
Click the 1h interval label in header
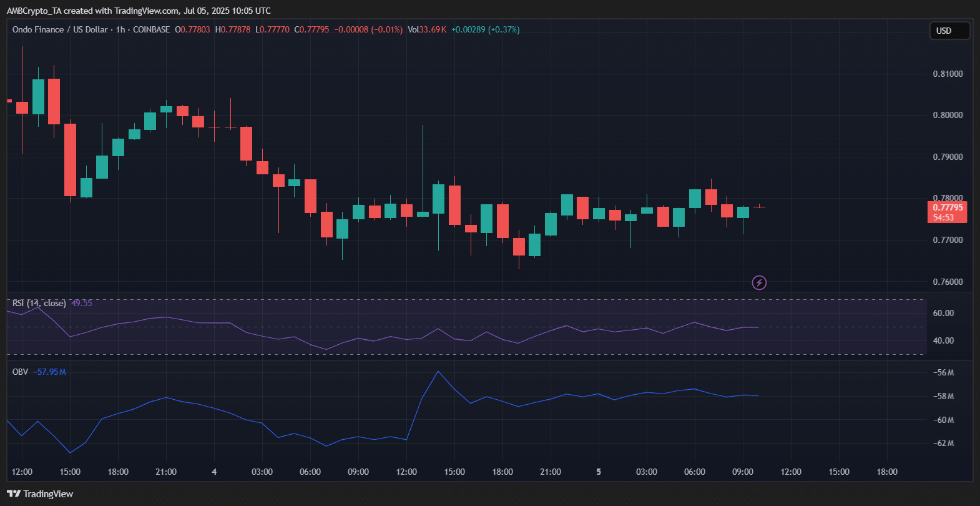pos(120,29)
